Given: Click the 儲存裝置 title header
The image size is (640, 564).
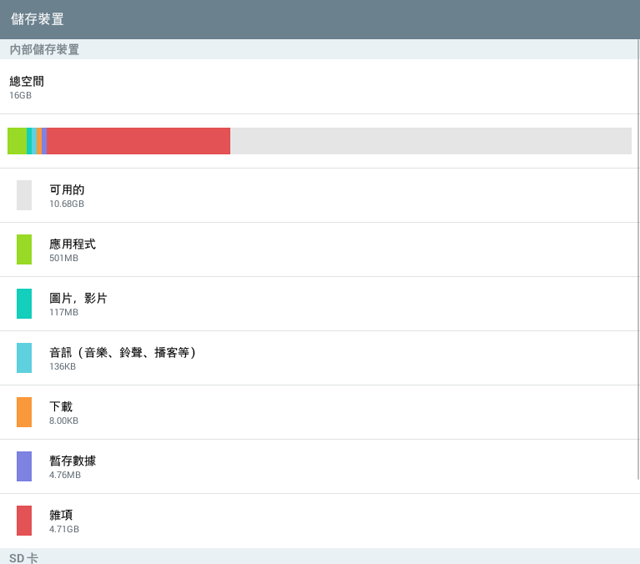Looking at the screenshot, I should click(x=37, y=19).
